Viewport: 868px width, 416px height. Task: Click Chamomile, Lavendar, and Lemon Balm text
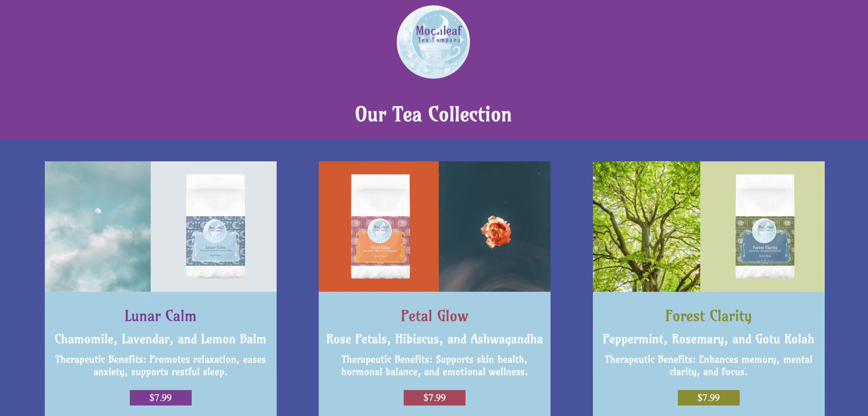160,339
